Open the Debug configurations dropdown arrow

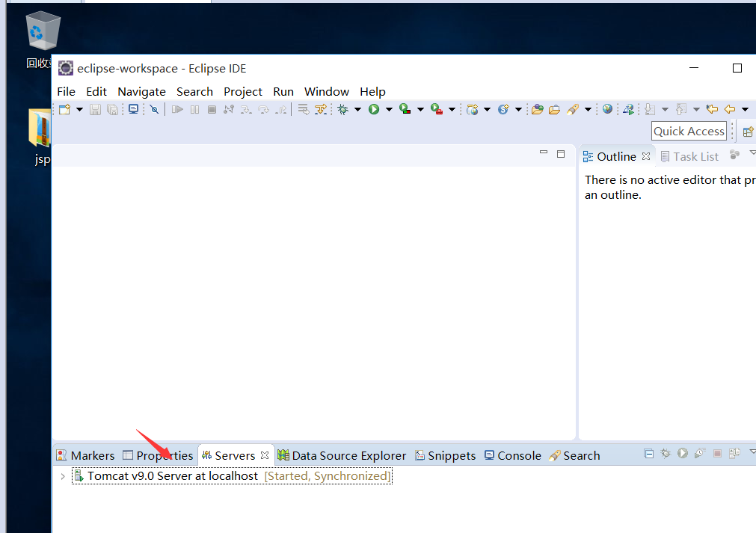(357, 109)
